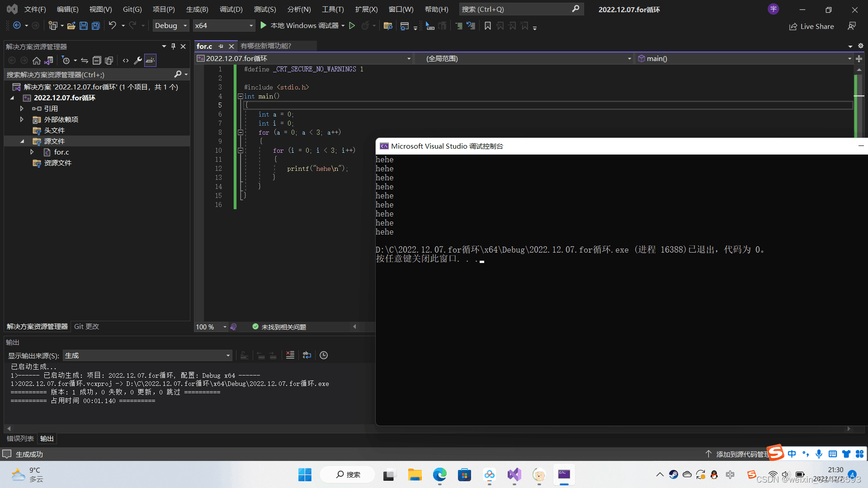Click the uncomment selected lines icon
This screenshot has width=868, height=488.
pyautogui.click(x=471, y=26)
